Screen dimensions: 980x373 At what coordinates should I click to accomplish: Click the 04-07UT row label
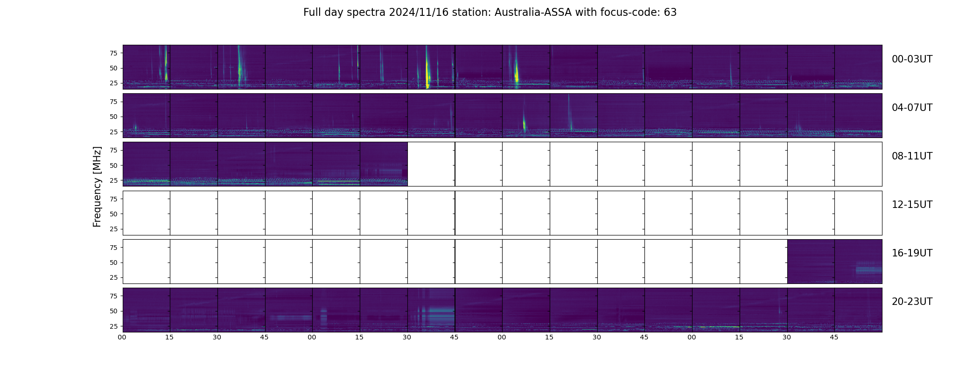click(912, 108)
